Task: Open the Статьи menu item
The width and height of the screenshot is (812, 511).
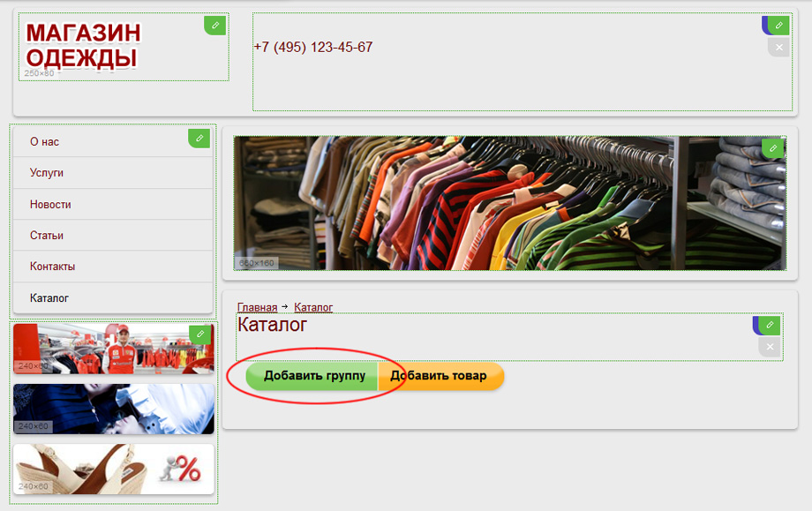Action: pyautogui.click(x=47, y=236)
